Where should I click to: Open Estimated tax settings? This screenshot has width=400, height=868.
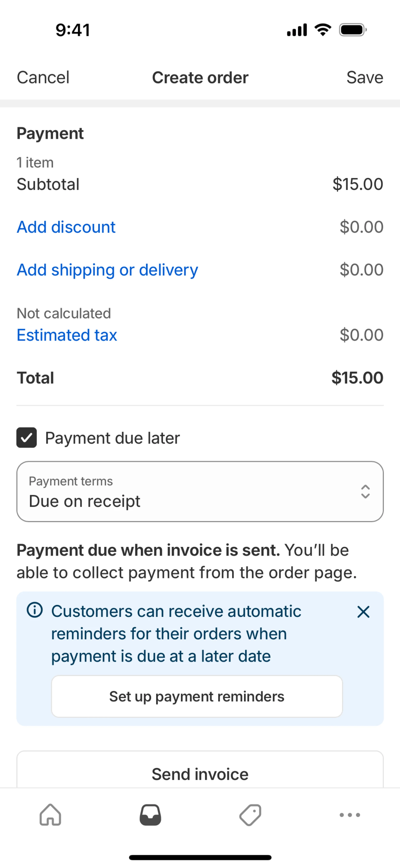[67, 335]
